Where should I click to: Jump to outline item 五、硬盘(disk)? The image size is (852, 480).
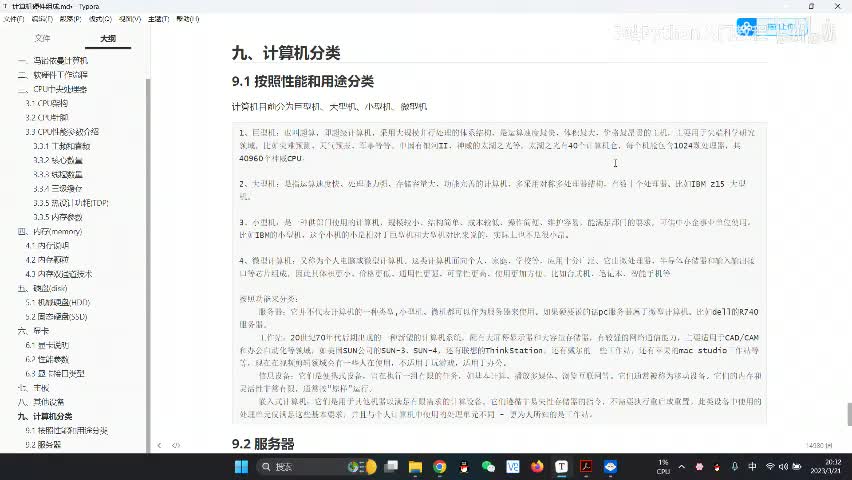42,288
